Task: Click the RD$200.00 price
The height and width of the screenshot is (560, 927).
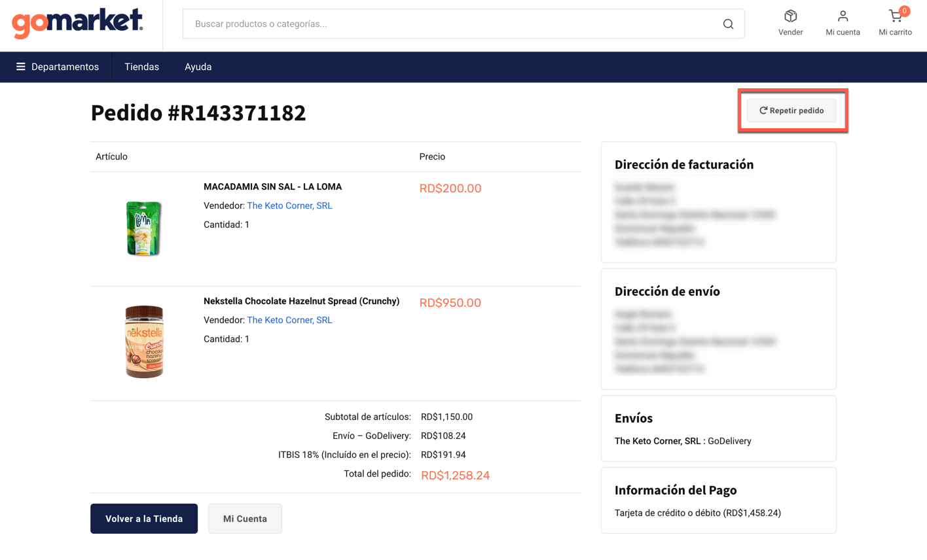Action: point(450,188)
